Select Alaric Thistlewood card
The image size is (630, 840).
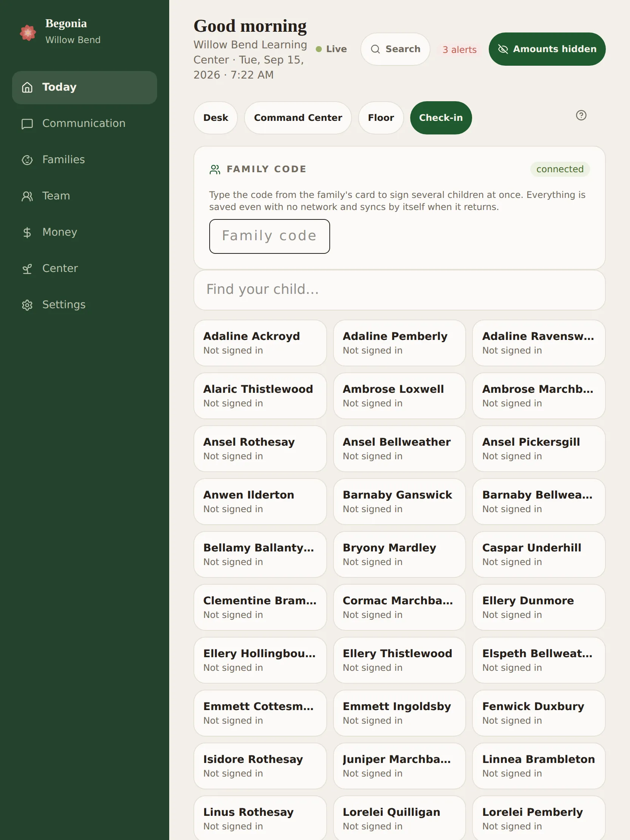coord(260,396)
